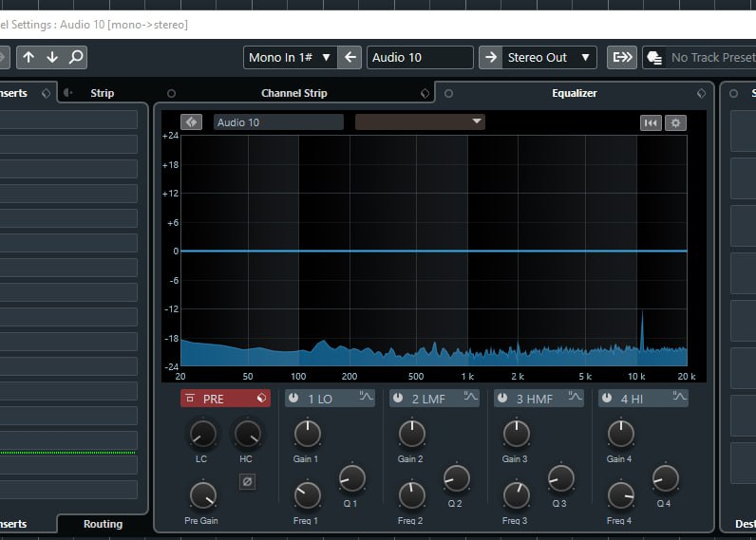Click Audio 10 name inside equalizer
Image resolution: width=756 pixels, height=540 pixels.
pyautogui.click(x=278, y=121)
